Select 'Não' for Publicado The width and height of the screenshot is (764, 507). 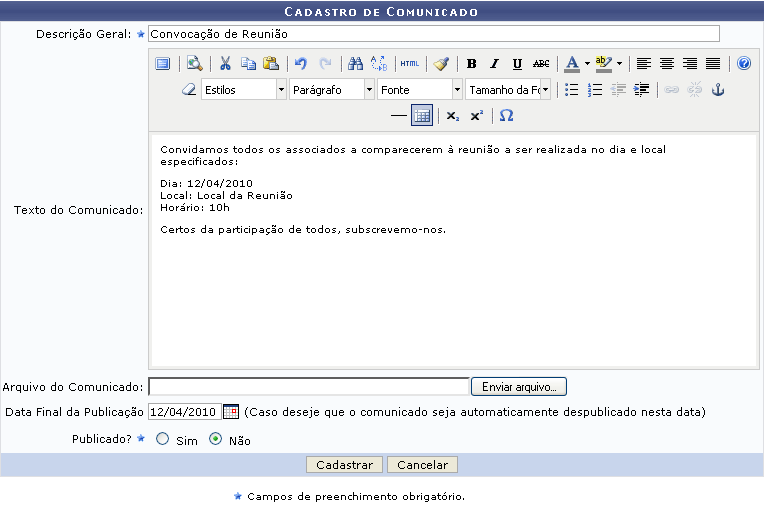tap(215, 440)
